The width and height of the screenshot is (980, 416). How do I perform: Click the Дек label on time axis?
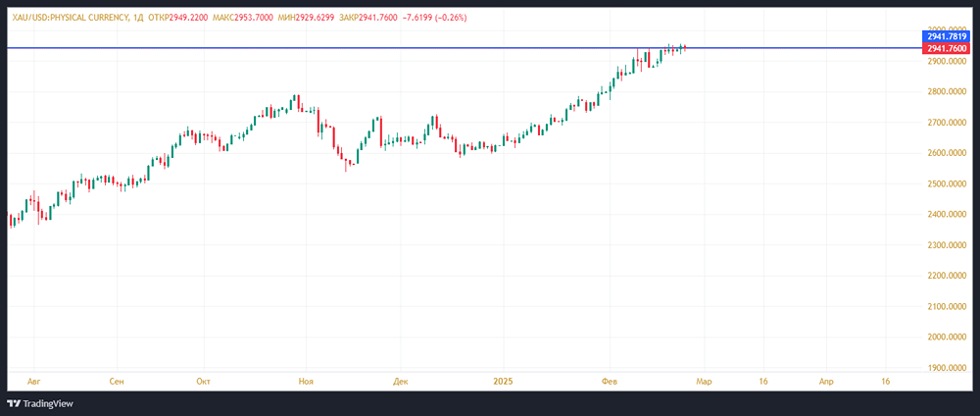[400, 380]
